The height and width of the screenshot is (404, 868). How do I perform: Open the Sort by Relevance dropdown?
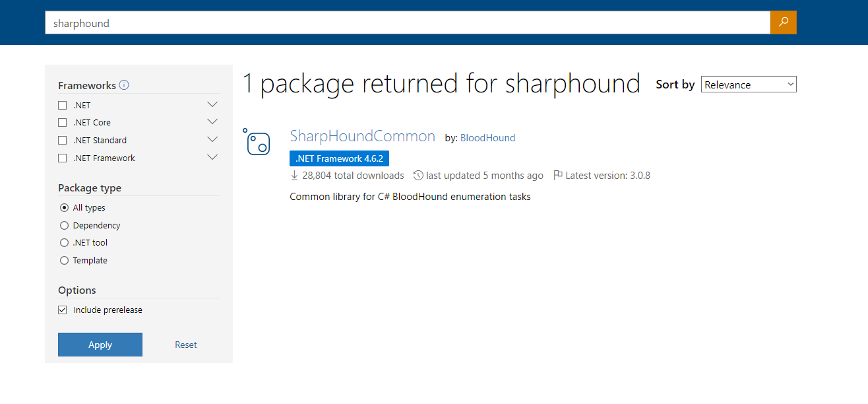tap(749, 84)
